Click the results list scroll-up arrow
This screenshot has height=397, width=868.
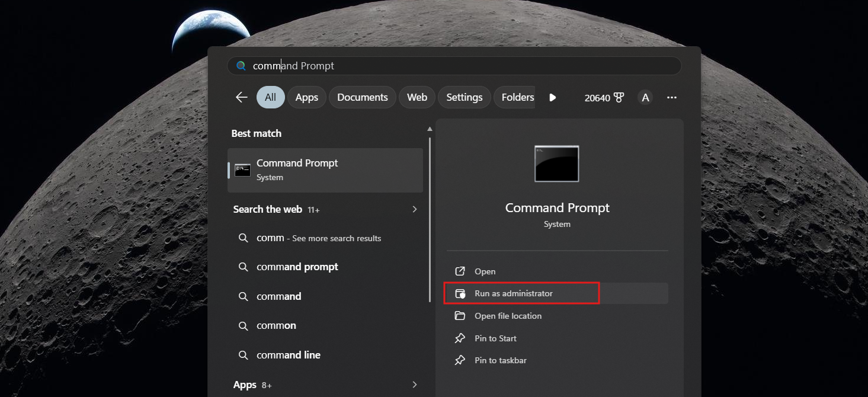[x=430, y=129]
